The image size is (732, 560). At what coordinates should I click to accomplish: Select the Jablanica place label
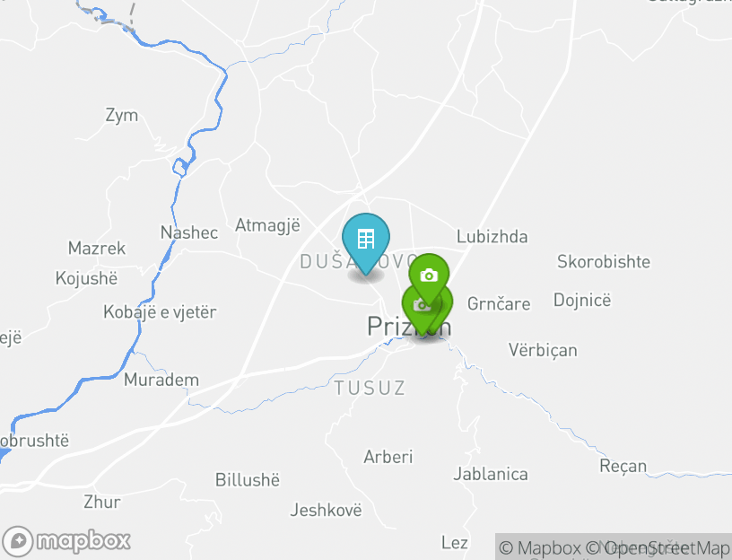(491, 474)
